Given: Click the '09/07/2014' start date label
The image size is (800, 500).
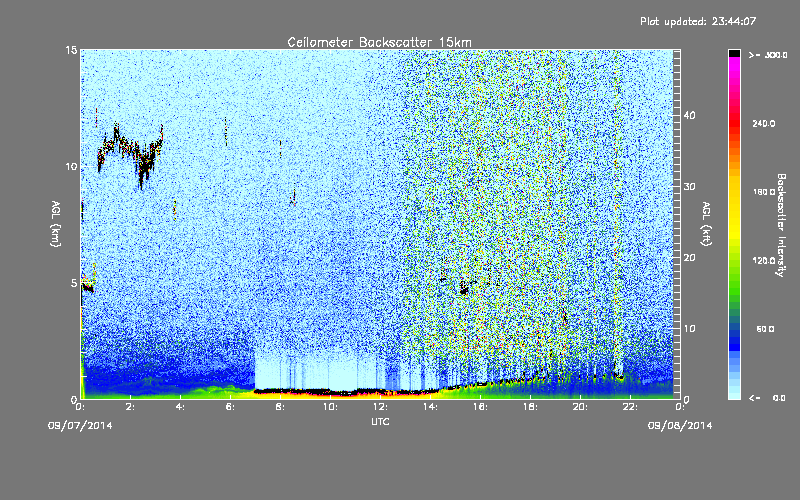Looking at the screenshot, I should coord(80,426).
